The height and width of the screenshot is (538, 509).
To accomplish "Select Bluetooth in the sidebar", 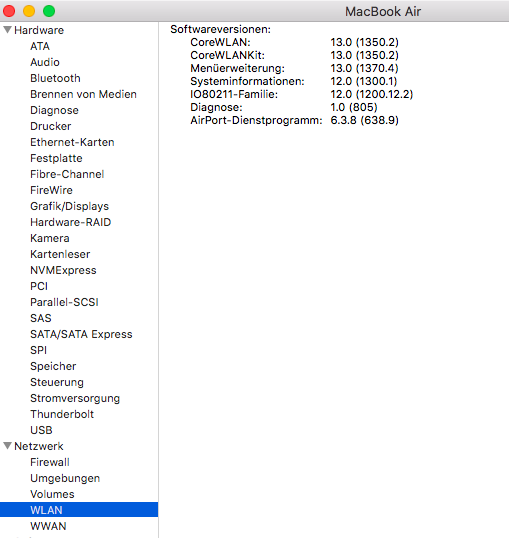I will (55, 78).
